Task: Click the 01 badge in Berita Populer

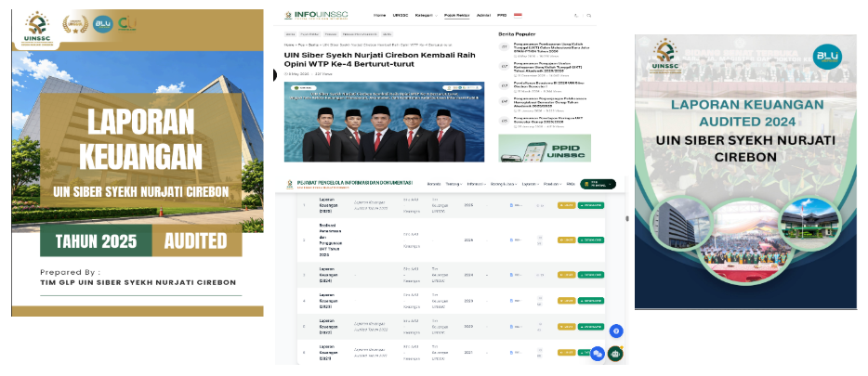Action: [x=505, y=47]
